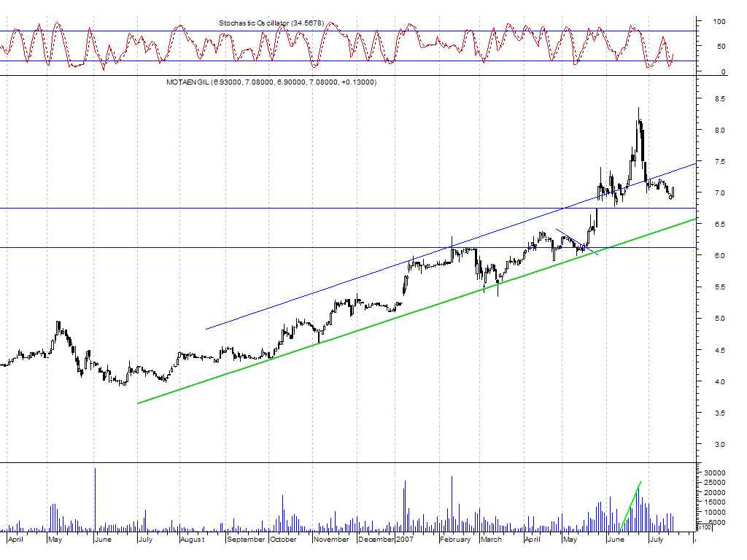Click the February axis label
This screenshot has width=747, height=560.
coord(455,540)
